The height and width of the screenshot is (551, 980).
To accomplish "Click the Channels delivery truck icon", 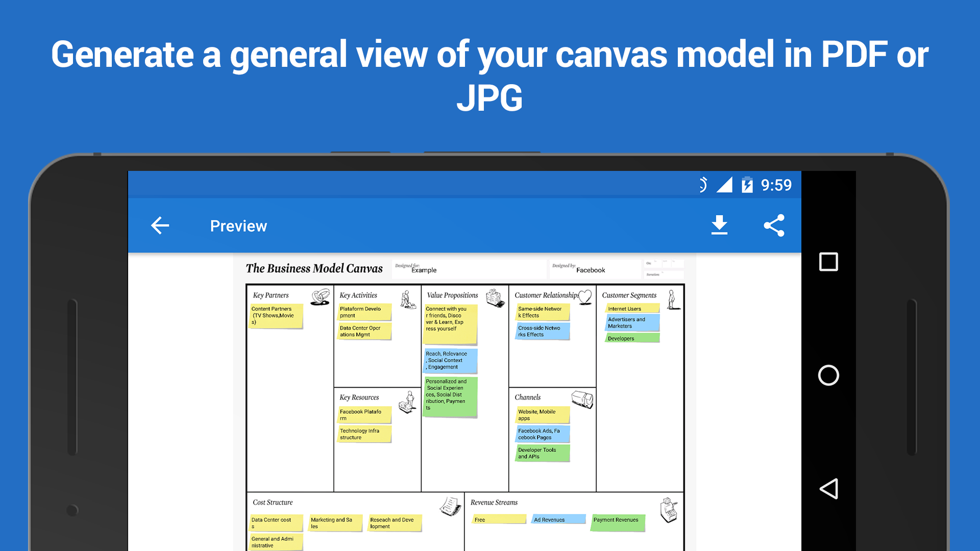I will 582,399.
